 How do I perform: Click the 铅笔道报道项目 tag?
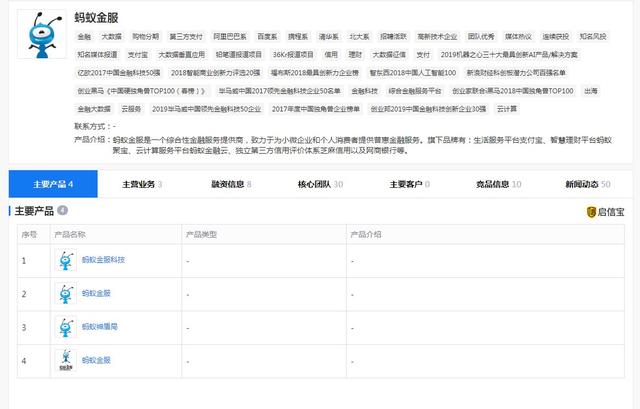click(239, 55)
